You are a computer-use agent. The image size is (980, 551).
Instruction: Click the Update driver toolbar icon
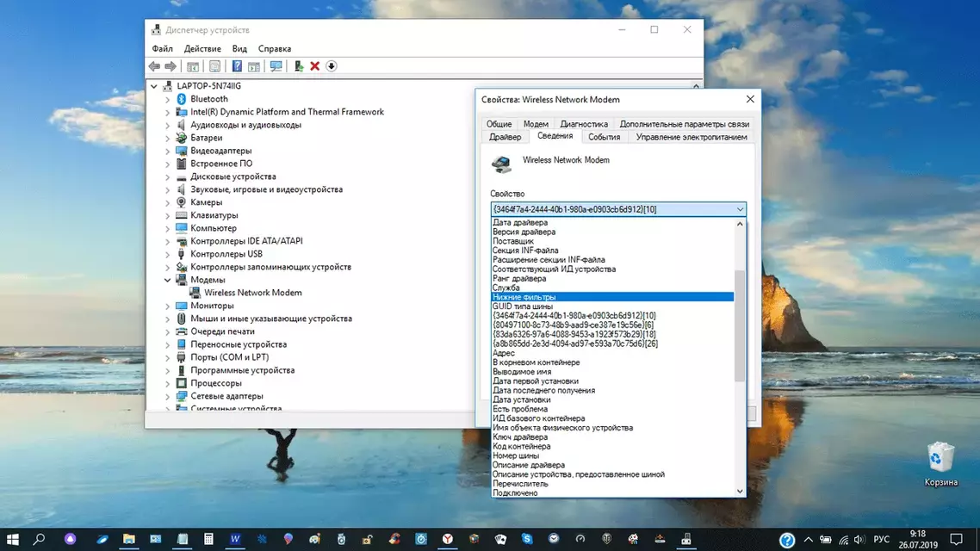(x=299, y=66)
